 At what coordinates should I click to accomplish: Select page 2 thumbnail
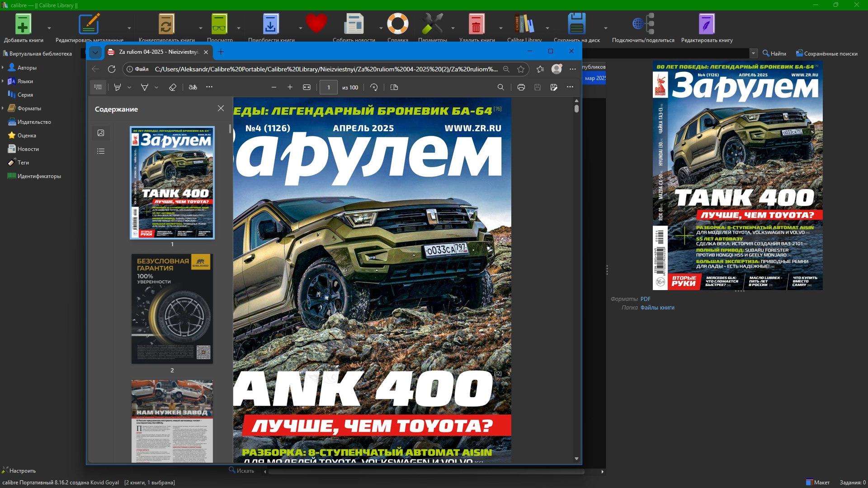(x=172, y=309)
